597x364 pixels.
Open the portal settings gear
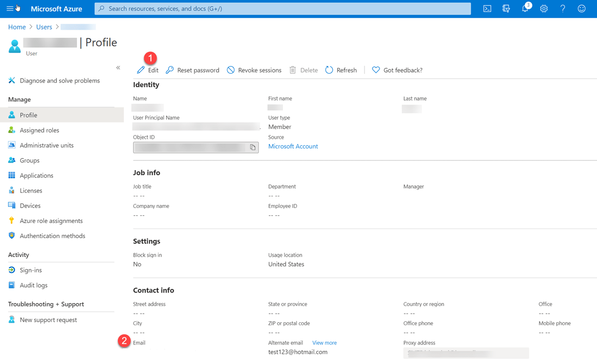click(x=544, y=9)
